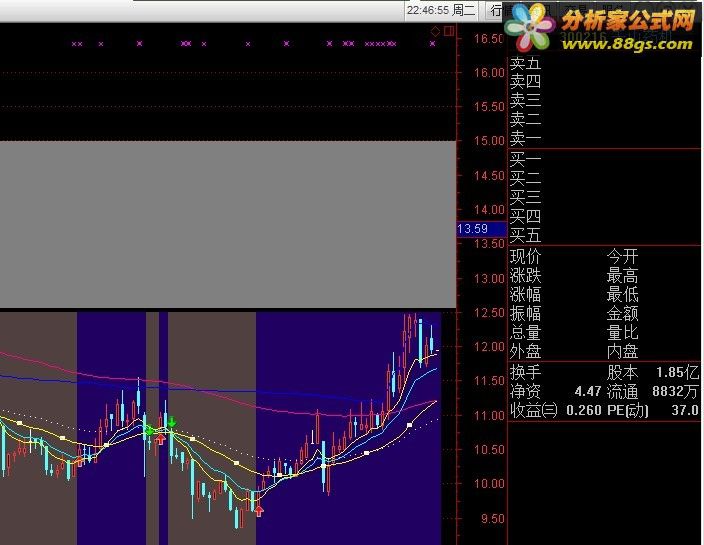
Task: Click the 涨跌 label
Action: 525,276
